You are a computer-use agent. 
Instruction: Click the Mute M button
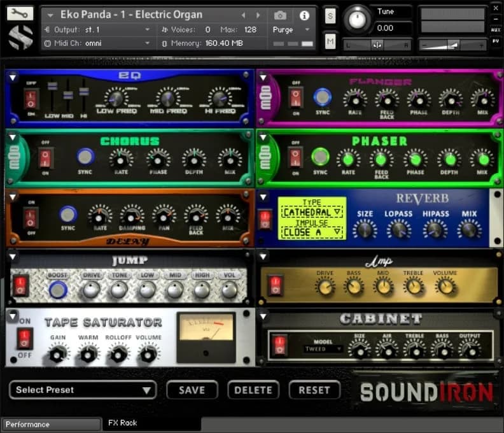[x=330, y=42]
